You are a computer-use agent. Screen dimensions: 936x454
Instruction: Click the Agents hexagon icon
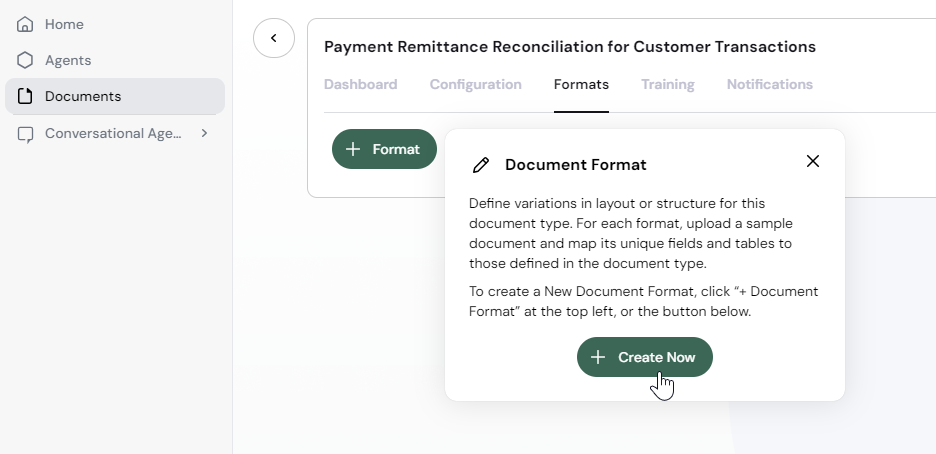tap(25, 60)
